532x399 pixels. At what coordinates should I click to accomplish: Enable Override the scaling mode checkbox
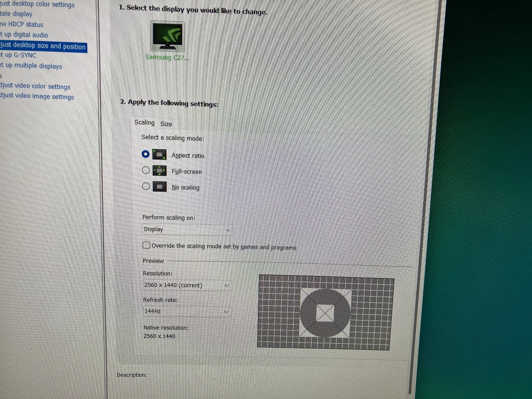[147, 245]
